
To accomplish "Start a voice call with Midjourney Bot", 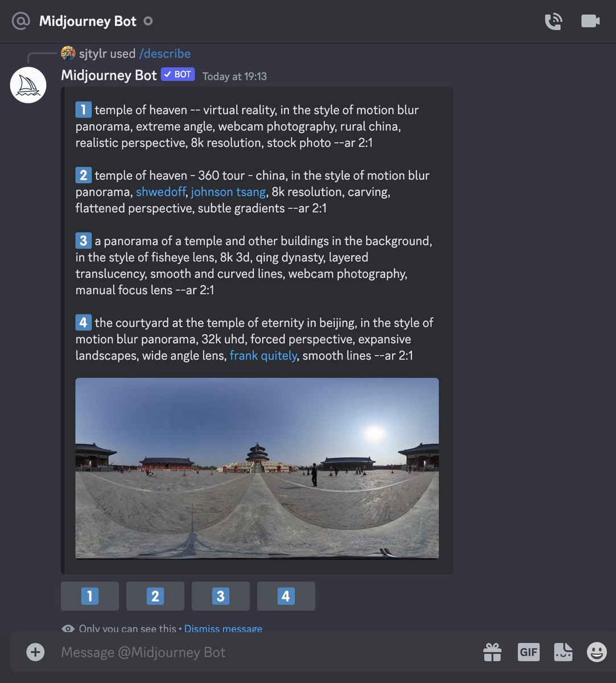I will (x=553, y=21).
